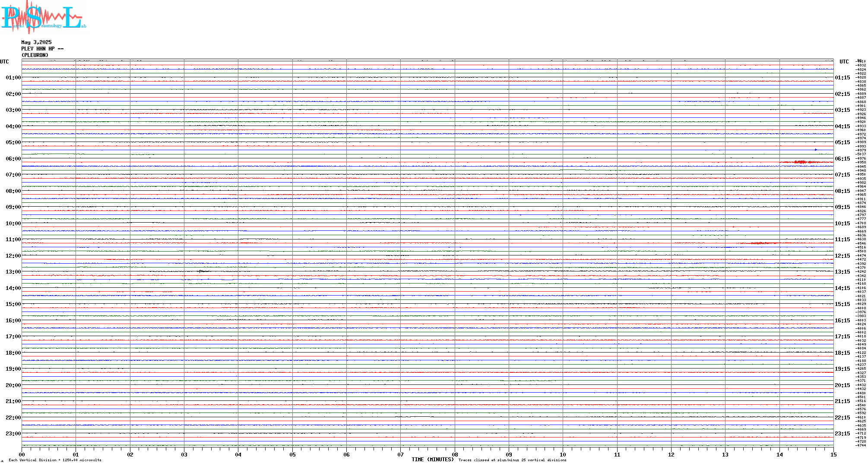Click the "23:00" hour label on left
This screenshot has width=868, height=466.
[13, 434]
